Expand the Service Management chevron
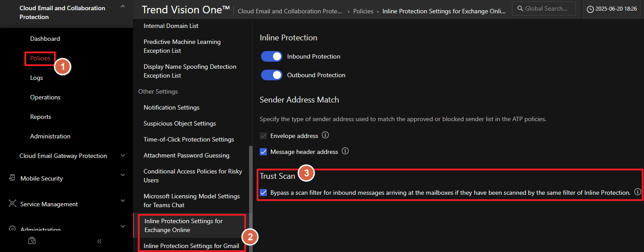The image size is (644, 252). tap(123, 201)
